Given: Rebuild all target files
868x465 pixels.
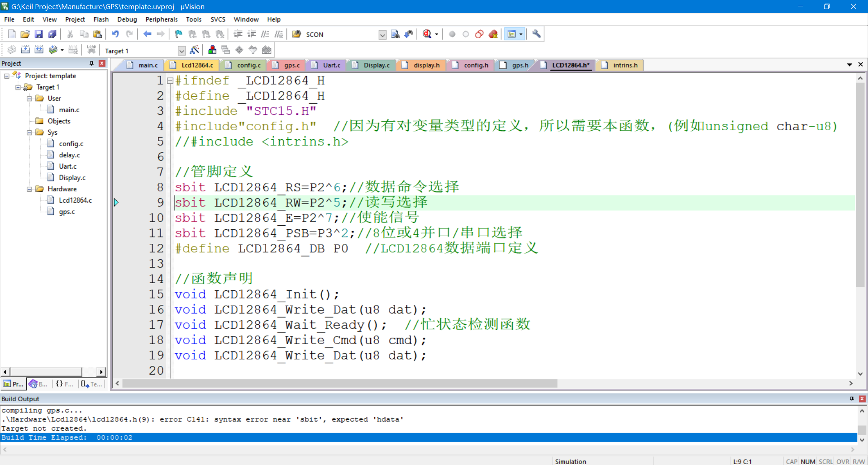Looking at the screenshot, I should click(39, 50).
